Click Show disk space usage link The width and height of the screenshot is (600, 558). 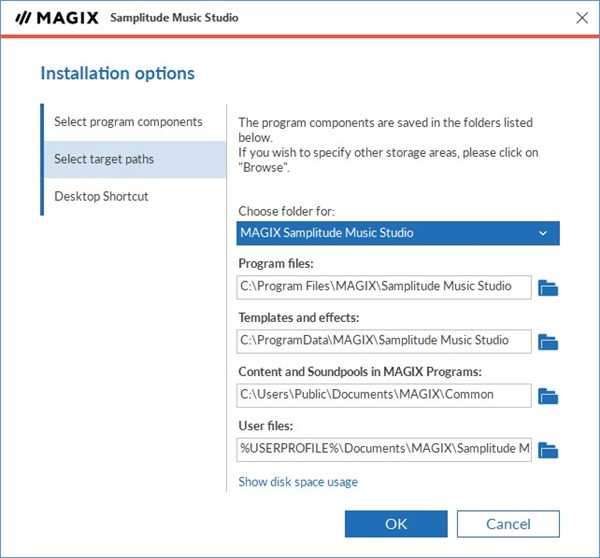[x=297, y=482]
